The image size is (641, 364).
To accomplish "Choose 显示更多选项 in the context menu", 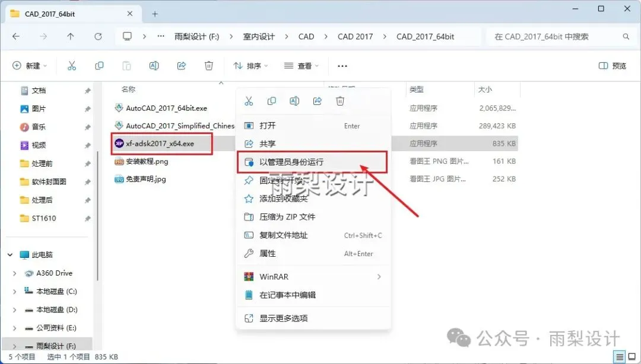I will (x=313, y=318).
